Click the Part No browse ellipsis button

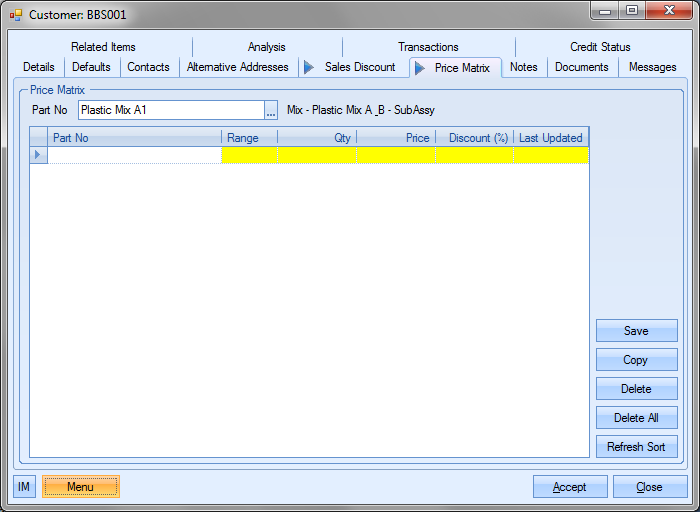pyautogui.click(x=270, y=110)
